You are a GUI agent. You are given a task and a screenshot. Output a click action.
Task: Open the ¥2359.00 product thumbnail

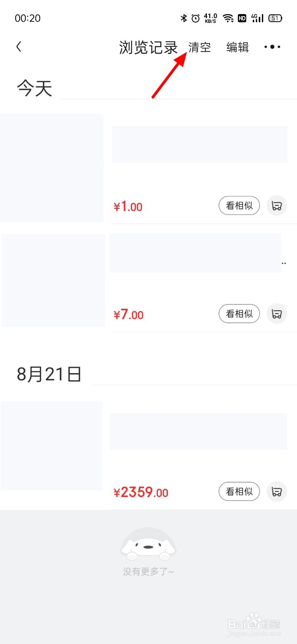[52, 446]
